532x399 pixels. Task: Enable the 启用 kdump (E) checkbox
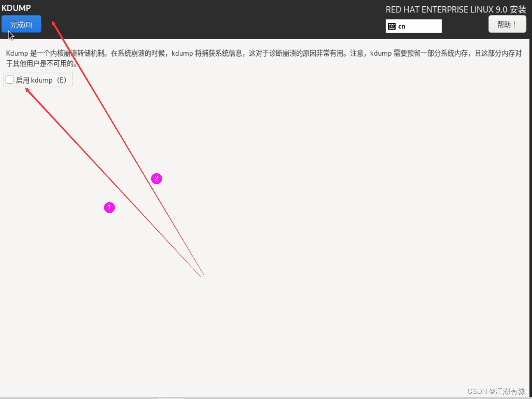tap(10, 80)
